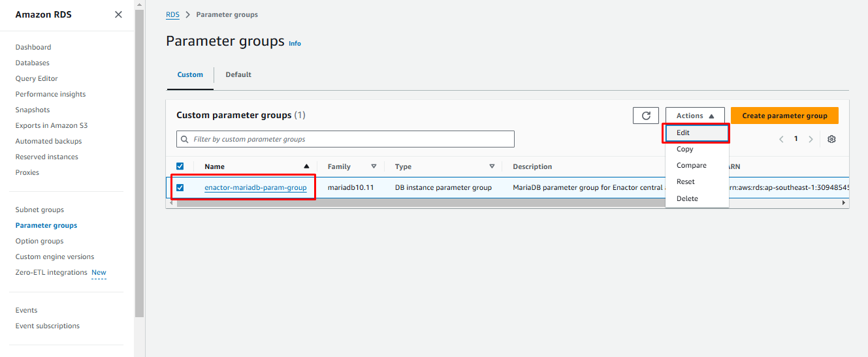Choose Edit from Actions menu
This screenshot has width=868, height=357.
point(683,133)
